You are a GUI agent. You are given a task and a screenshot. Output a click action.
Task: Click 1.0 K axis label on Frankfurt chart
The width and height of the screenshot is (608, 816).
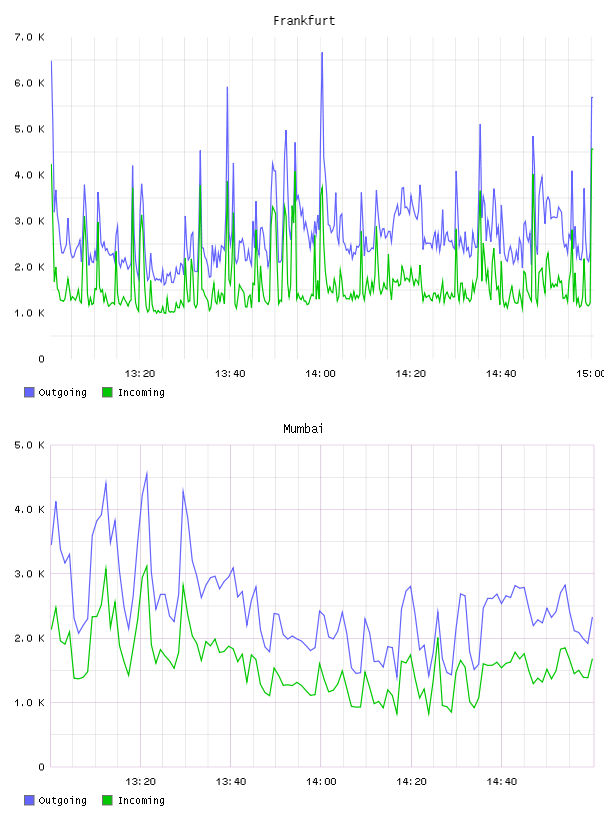coord(30,313)
